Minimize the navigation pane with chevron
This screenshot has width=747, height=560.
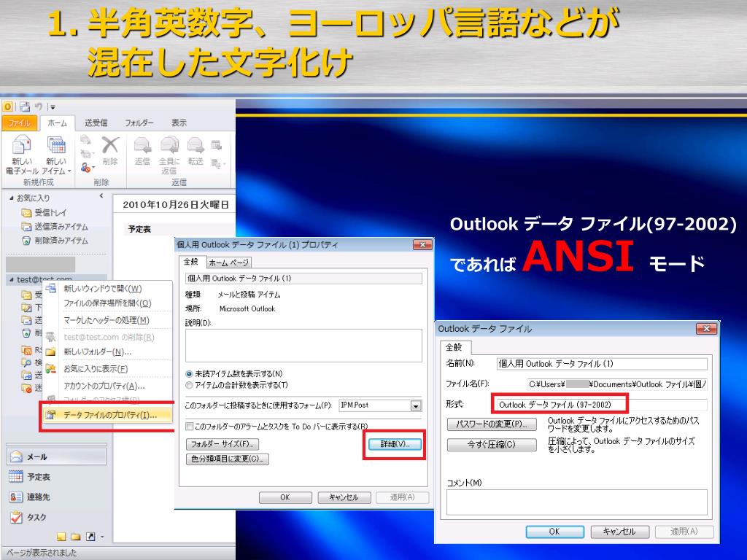[101, 195]
